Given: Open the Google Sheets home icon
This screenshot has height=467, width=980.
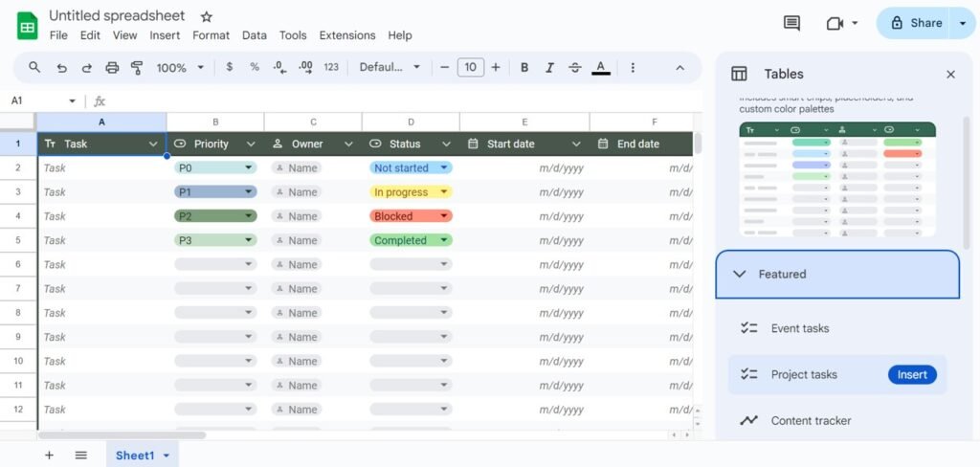Looking at the screenshot, I should point(28,26).
